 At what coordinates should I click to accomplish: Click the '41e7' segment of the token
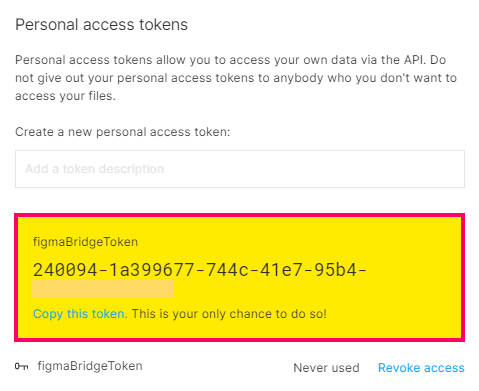[x=281, y=270]
